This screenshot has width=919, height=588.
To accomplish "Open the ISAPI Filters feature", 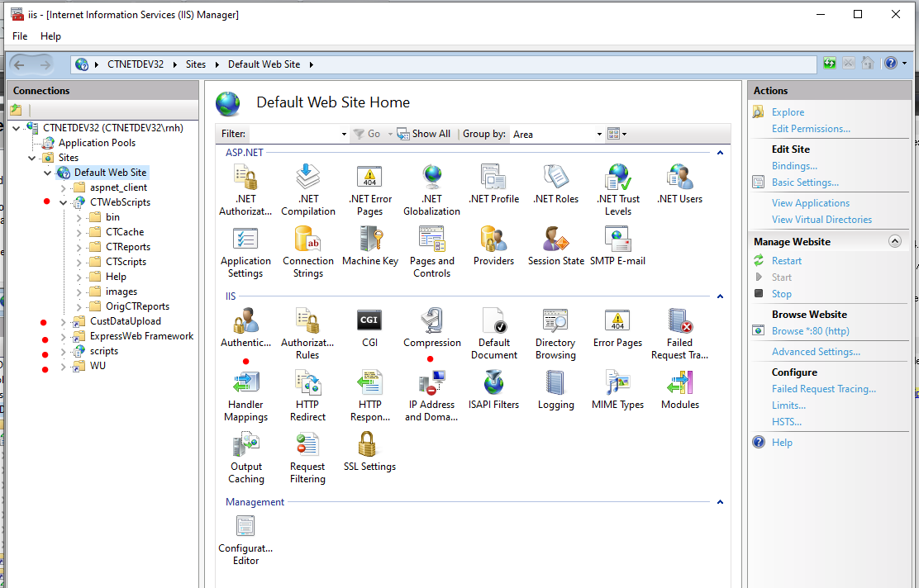I will [x=493, y=390].
